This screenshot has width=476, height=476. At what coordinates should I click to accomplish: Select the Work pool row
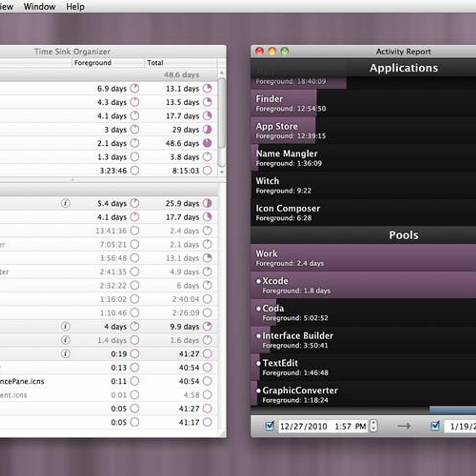pyautogui.click(x=363, y=258)
